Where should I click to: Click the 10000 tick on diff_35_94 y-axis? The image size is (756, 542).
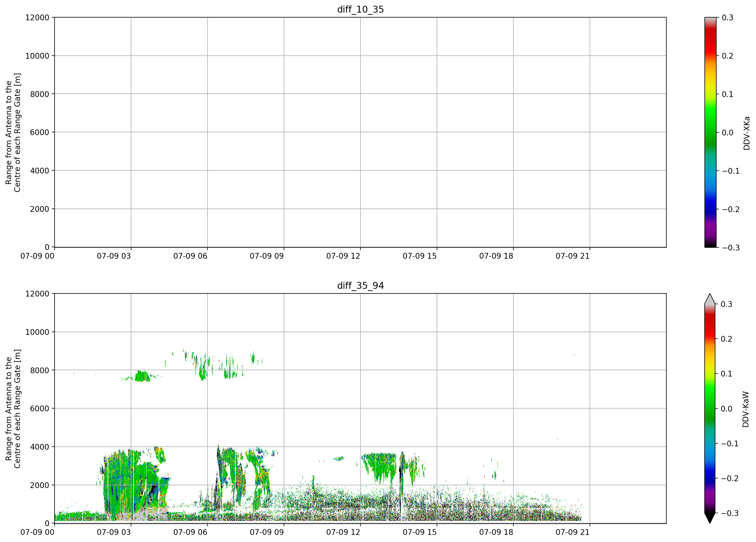tap(37, 332)
